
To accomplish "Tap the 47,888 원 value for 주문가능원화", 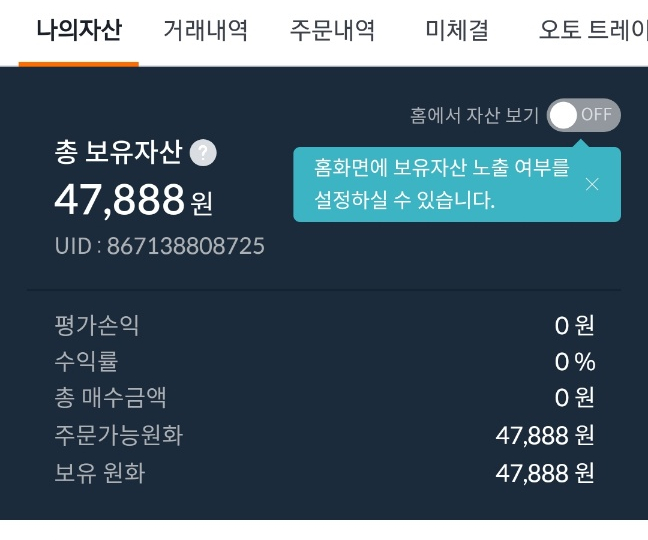I will click(x=545, y=435).
